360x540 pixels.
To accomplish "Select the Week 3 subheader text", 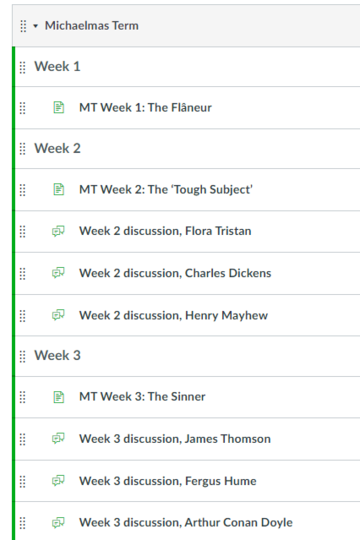I will (57, 355).
